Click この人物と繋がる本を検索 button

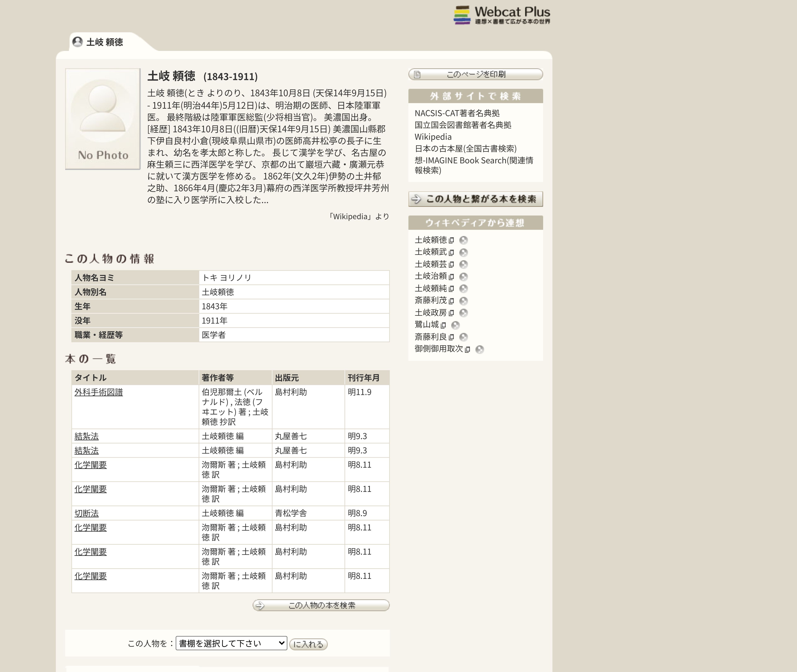[x=475, y=199]
